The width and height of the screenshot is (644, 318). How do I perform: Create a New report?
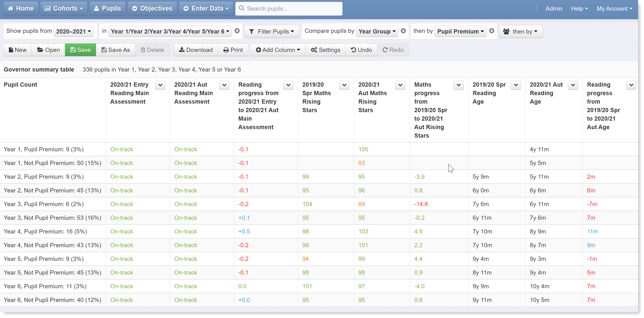tap(17, 50)
